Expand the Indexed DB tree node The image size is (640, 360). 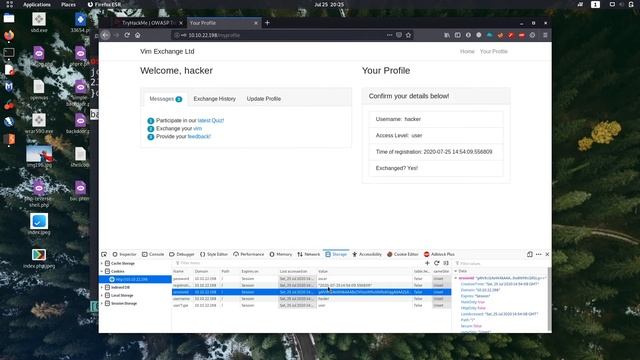click(102, 287)
